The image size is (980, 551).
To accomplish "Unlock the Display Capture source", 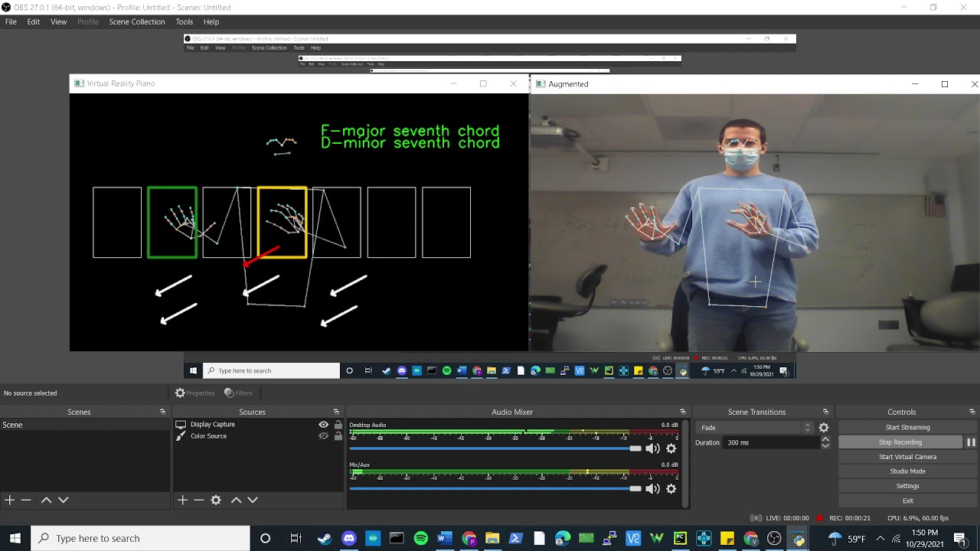I will click(338, 425).
